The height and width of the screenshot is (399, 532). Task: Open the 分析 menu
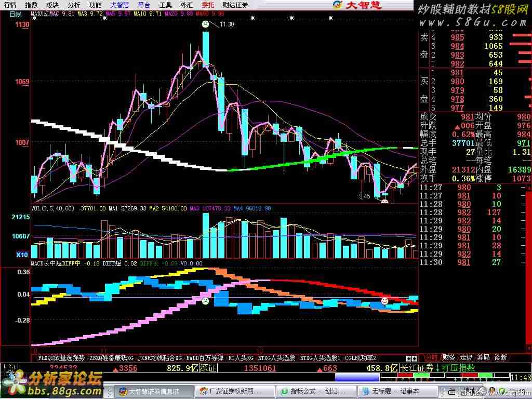click(x=74, y=5)
